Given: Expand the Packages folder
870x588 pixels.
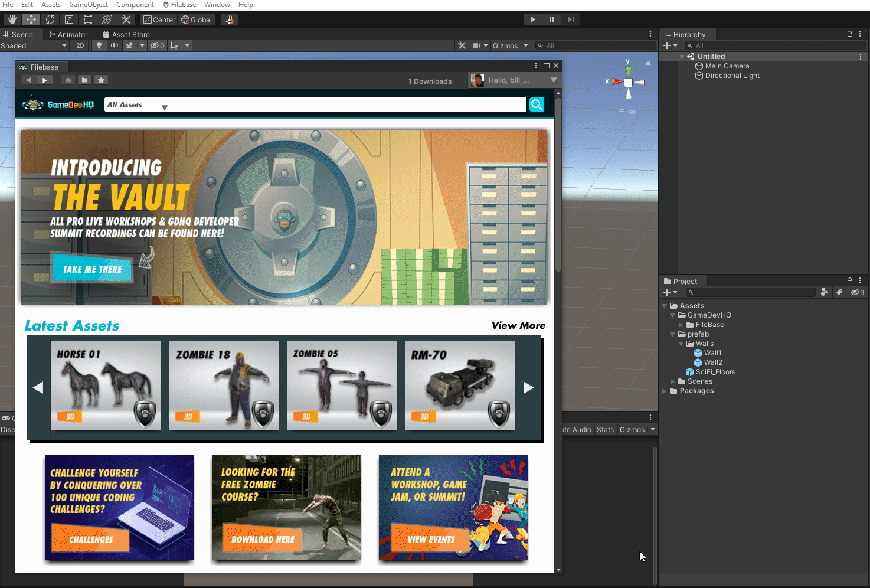Looking at the screenshot, I should click(x=665, y=391).
